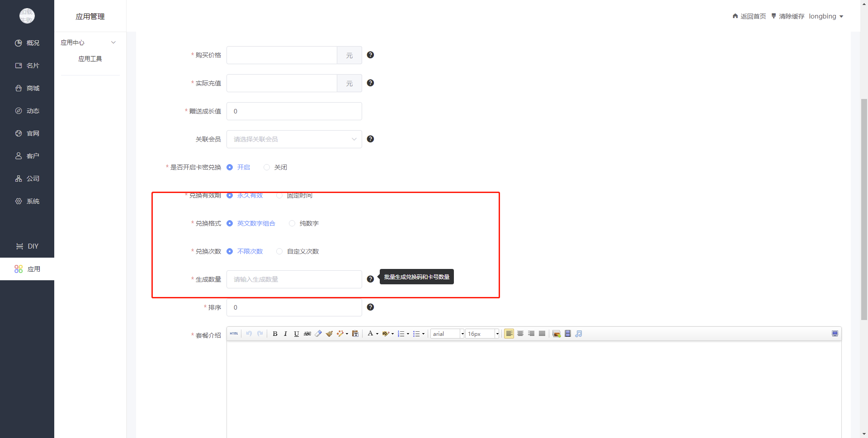868x438 pixels.
Task: Open the 关联会员 dropdown
Action: pos(294,139)
